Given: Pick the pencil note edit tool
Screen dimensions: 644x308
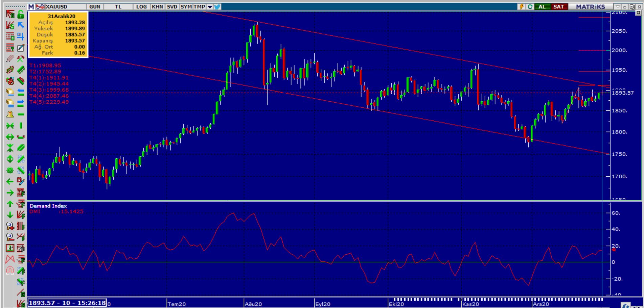Looking at the screenshot, I should click(x=21, y=48).
